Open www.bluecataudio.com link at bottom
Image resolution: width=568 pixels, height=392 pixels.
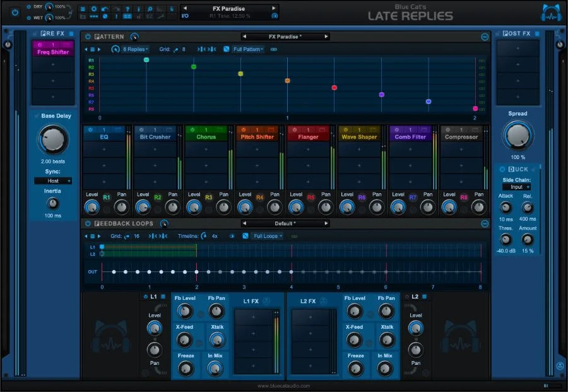pyautogui.click(x=283, y=386)
